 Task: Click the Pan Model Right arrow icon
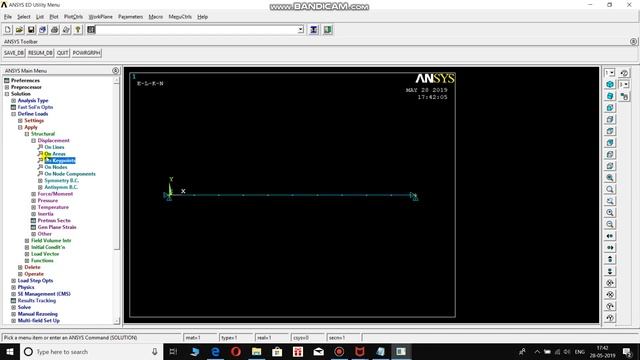pos(610,248)
